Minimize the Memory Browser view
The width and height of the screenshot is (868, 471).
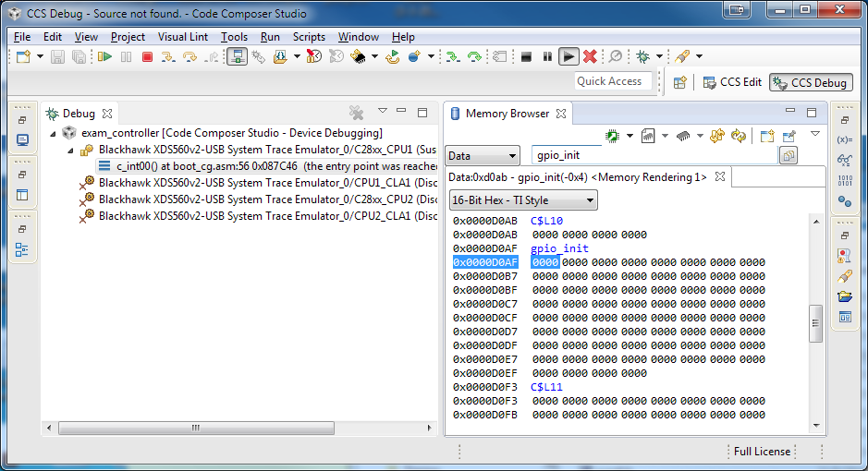tap(790, 111)
